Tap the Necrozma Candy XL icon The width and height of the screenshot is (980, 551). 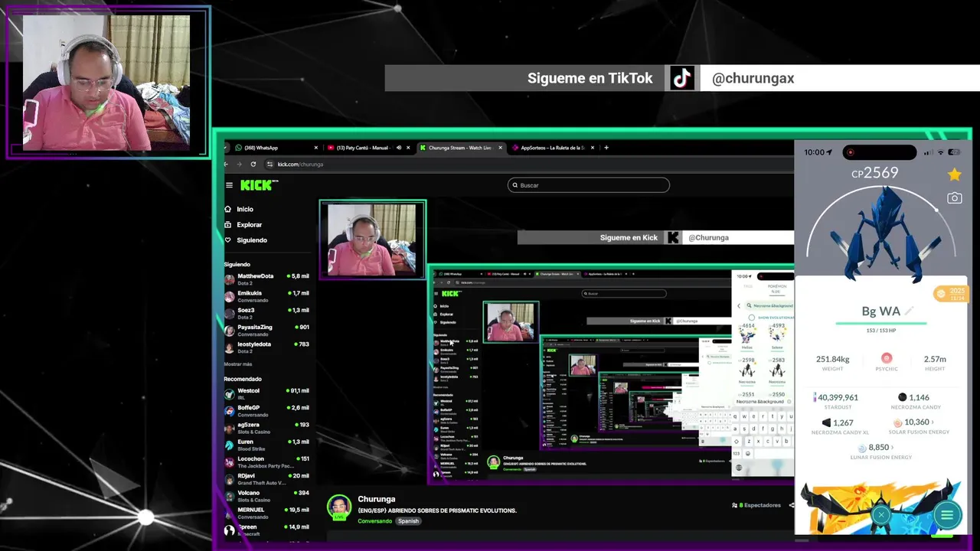tap(826, 422)
